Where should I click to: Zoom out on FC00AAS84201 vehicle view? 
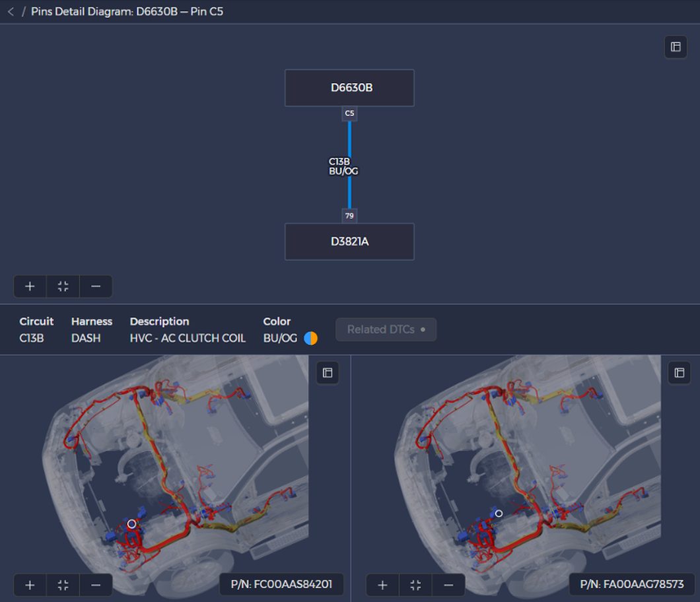pyautogui.click(x=96, y=585)
